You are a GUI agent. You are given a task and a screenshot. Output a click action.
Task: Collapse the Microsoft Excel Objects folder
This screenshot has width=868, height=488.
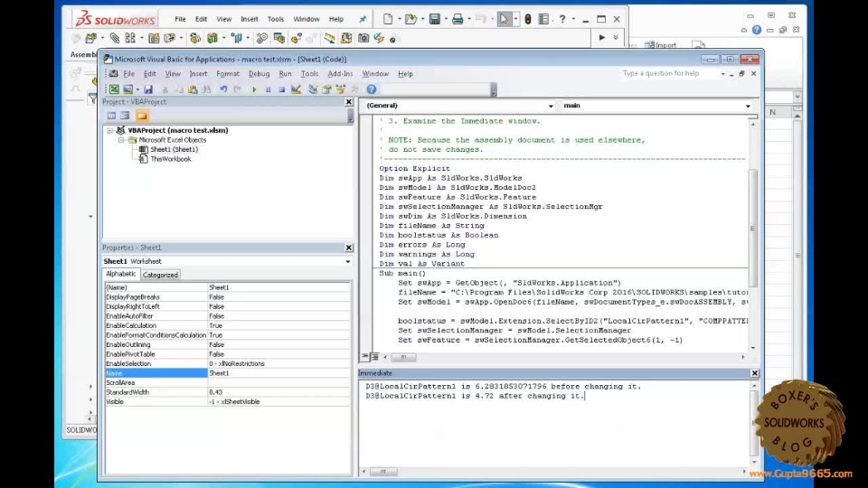120,140
